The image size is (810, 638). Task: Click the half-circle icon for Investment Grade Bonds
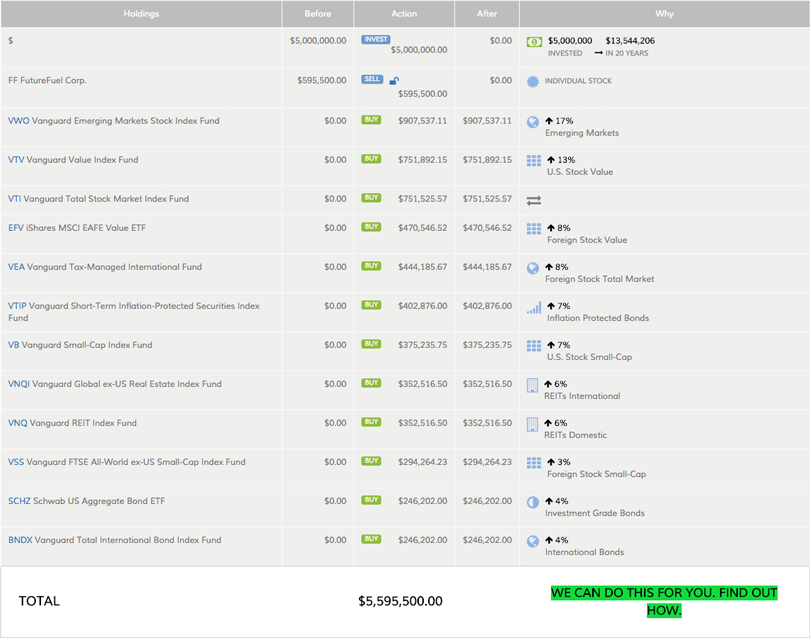pyautogui.click(x=533, y=502)
